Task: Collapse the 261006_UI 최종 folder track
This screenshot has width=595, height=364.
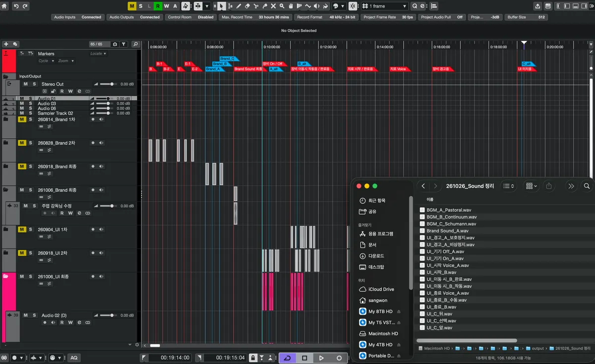Action: click(x=5, y=276)
